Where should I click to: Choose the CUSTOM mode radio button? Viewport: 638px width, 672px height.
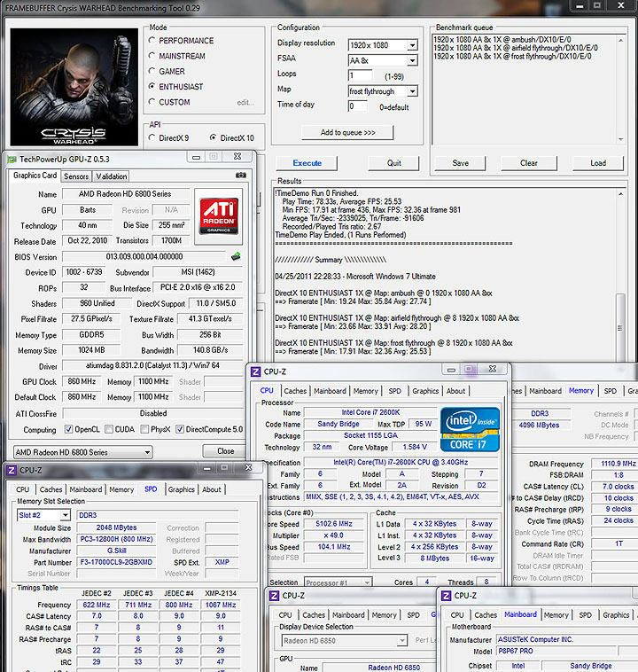152,102
